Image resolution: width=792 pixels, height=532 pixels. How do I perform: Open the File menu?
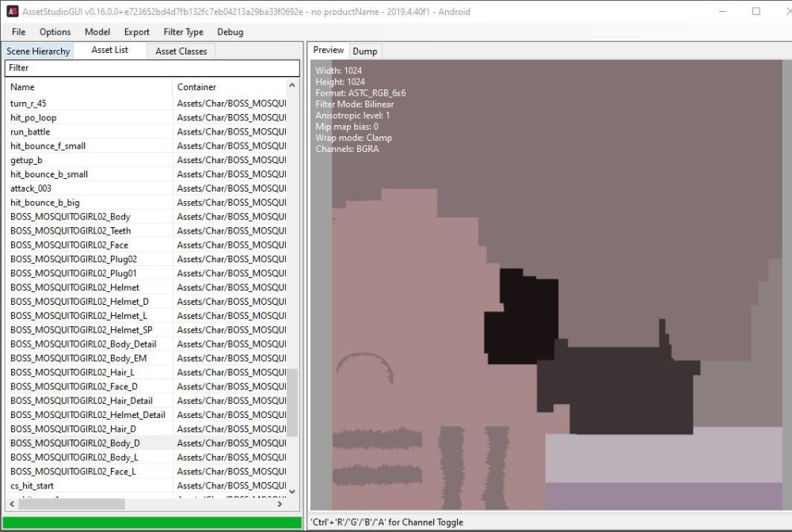(x=17, y=32)
